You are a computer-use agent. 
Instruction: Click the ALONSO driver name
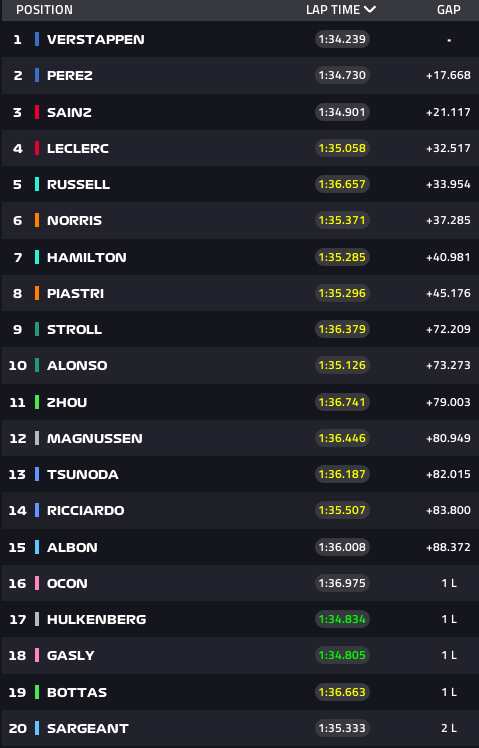coord(77,365)
